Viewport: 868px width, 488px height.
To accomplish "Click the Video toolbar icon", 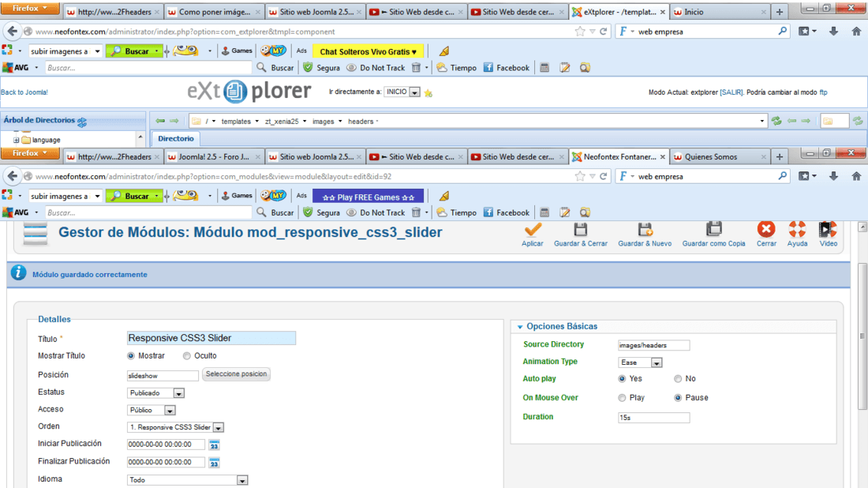I will pos(828,230).
